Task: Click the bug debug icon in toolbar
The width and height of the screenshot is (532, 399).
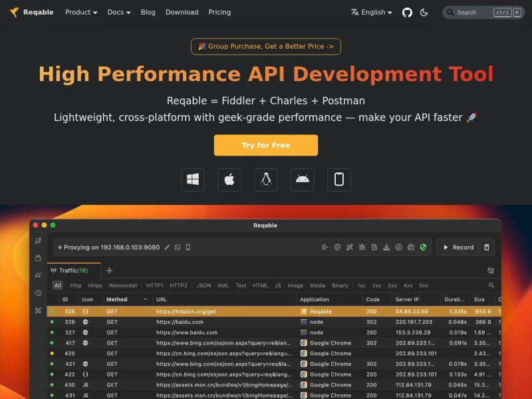Action: pos(362,247)
